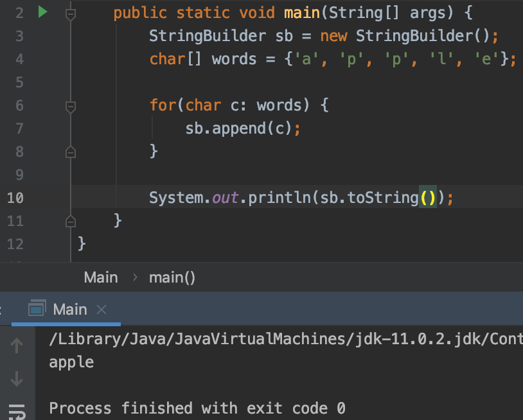This screenshot has width=523, height=420.
Task: Collapse the for loop fold at line 6
Action: coord(71,107)
